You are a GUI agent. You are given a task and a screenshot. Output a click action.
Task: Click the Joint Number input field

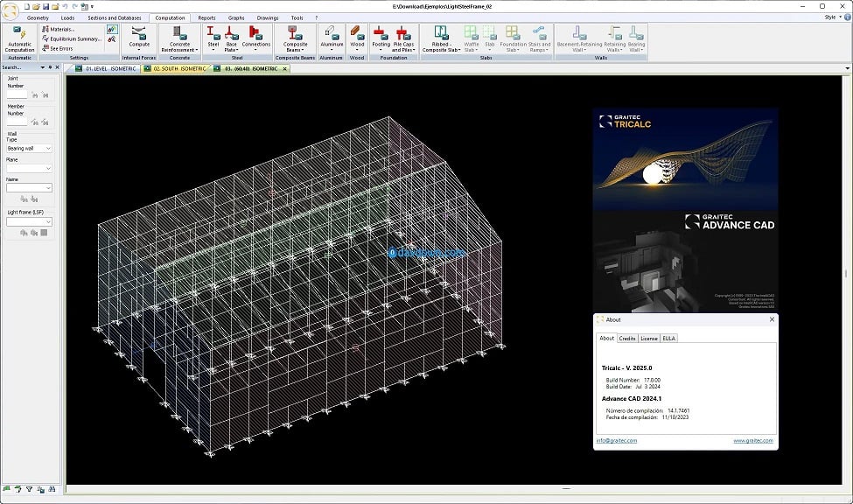click(x=17, y=94)
